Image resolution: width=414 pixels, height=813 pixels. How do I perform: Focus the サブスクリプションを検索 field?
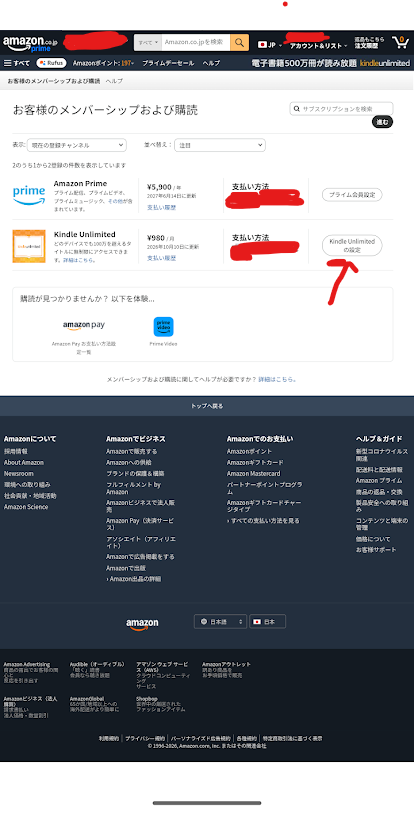point(341,109)
